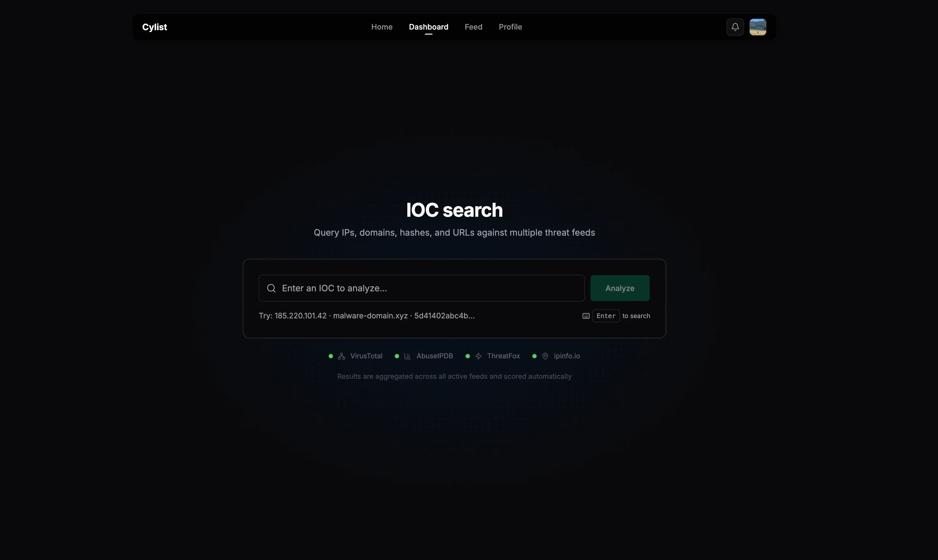Viewport: 938px width, 560px height.
Task: Click the ipinfo.io feed label
Action: tap(567, 356)
